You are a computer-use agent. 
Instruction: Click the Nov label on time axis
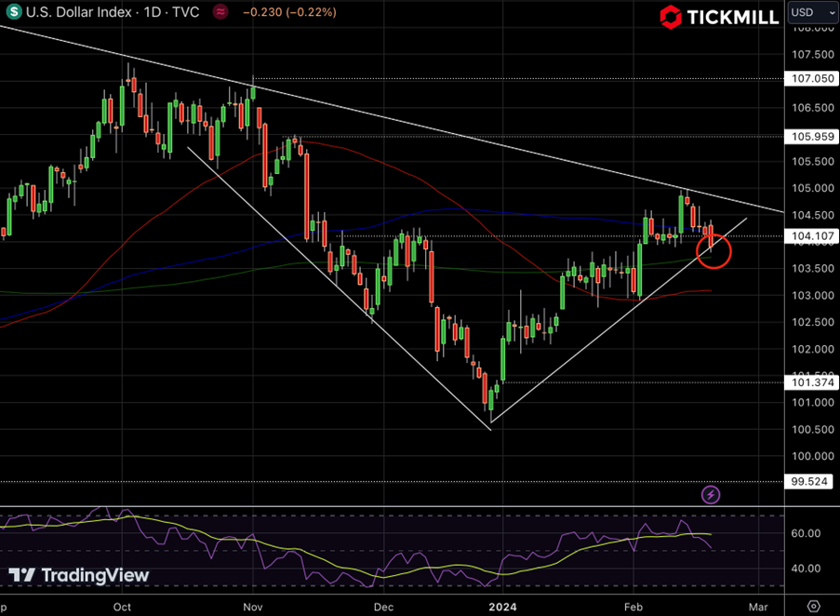(253, 607)
